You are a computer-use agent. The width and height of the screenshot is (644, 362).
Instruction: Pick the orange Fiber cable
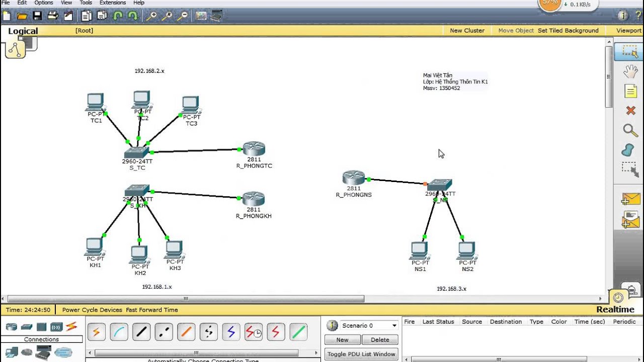pos(186,332)
